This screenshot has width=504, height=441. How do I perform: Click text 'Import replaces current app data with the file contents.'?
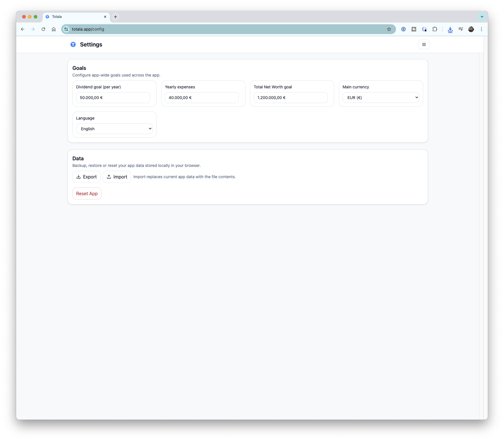(x=184, y=177)
